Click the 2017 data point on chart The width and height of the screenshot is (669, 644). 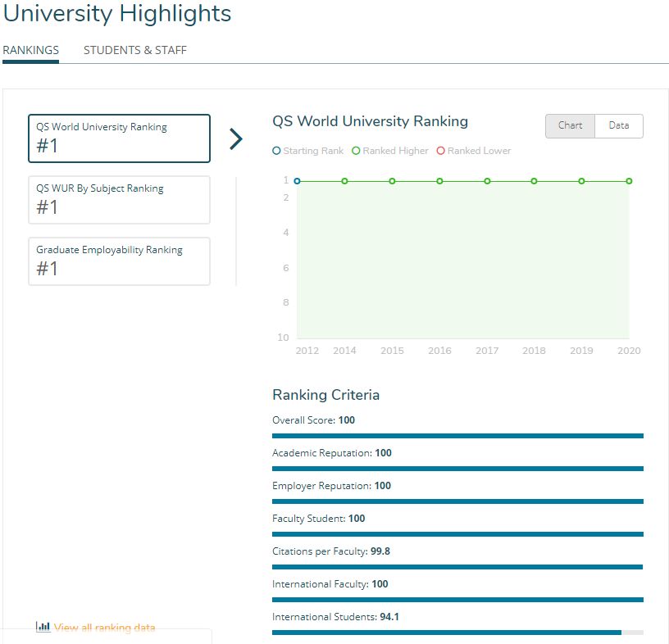pyautogui.click(x=487, y=181)
